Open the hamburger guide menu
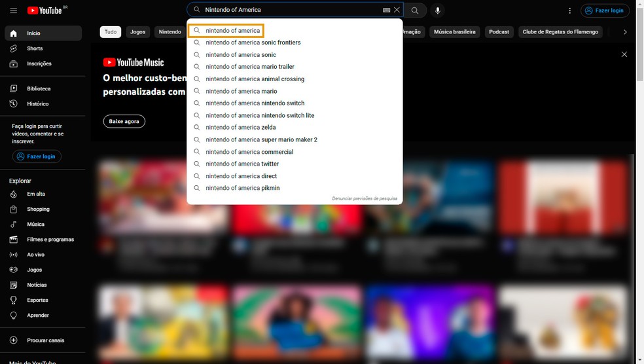This screenshot has width=644, height=364. click(14, 10)
